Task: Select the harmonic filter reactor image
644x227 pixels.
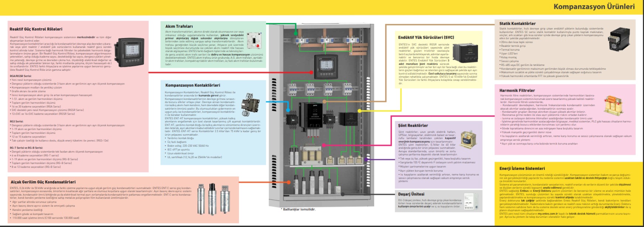Action: (x=614, y=105)
